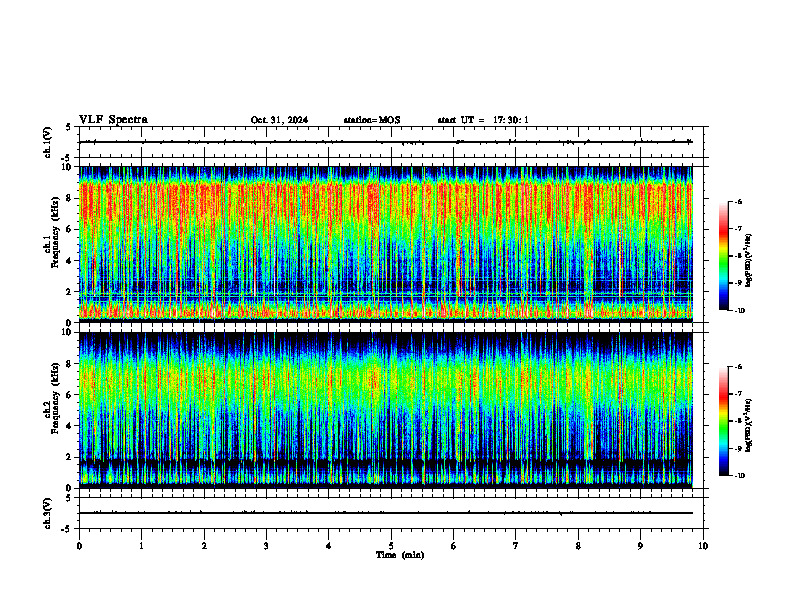The image size is (792, 612).
Task: Click the time axis tick label "10"
Action: pos(703,546)
